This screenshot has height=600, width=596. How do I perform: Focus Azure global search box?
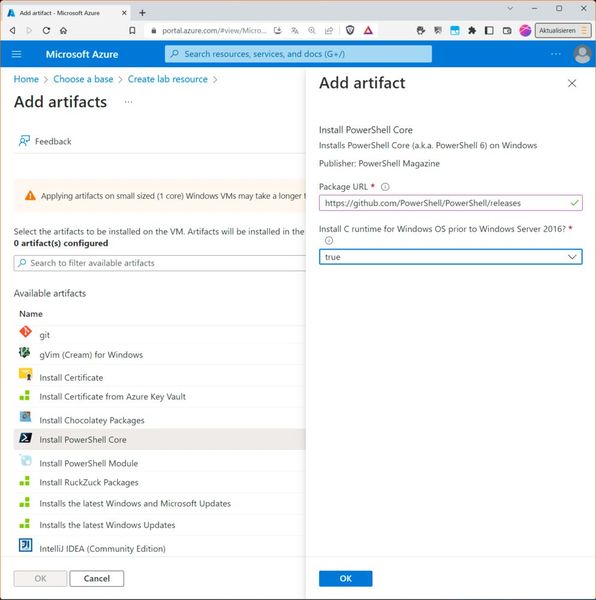pyautogui.click(x=298, y=54)
